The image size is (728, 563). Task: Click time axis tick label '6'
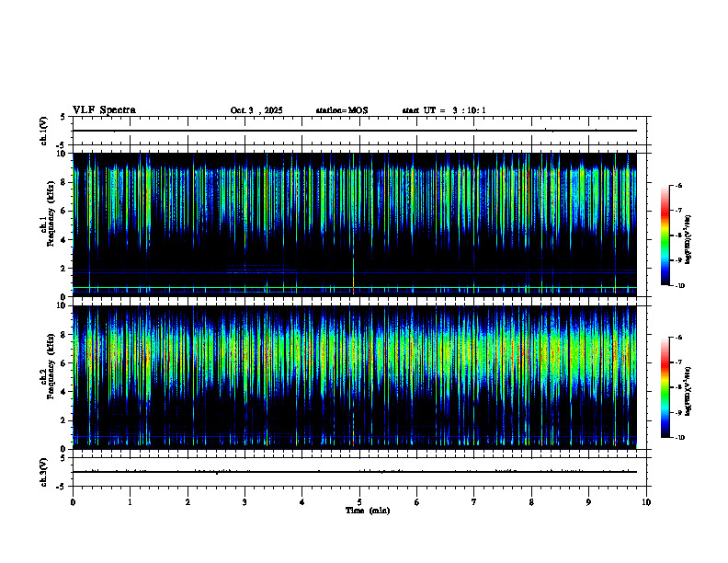click(417, 502)
